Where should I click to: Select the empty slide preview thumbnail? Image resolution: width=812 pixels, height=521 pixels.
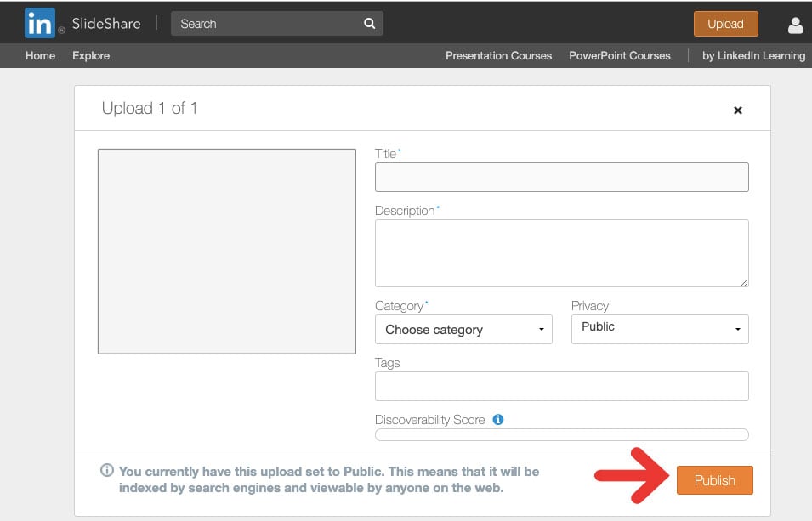[x=227, y=252]
